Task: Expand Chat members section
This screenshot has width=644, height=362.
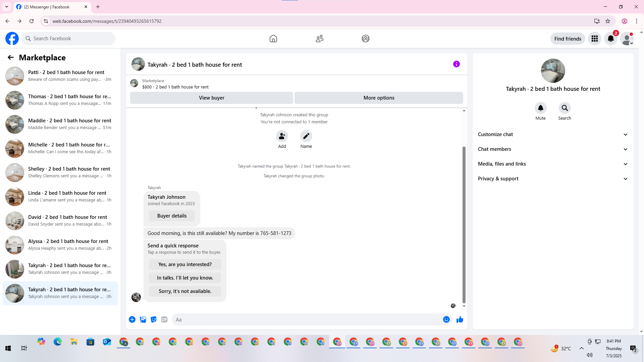Action: click(x=552, y=149)
